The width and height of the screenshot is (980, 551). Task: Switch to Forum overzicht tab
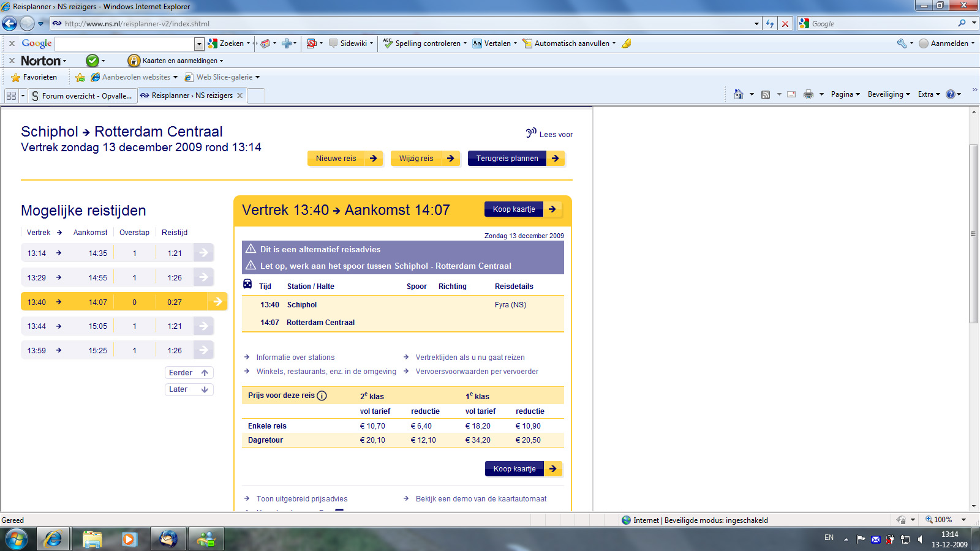[x=81, y=96]
